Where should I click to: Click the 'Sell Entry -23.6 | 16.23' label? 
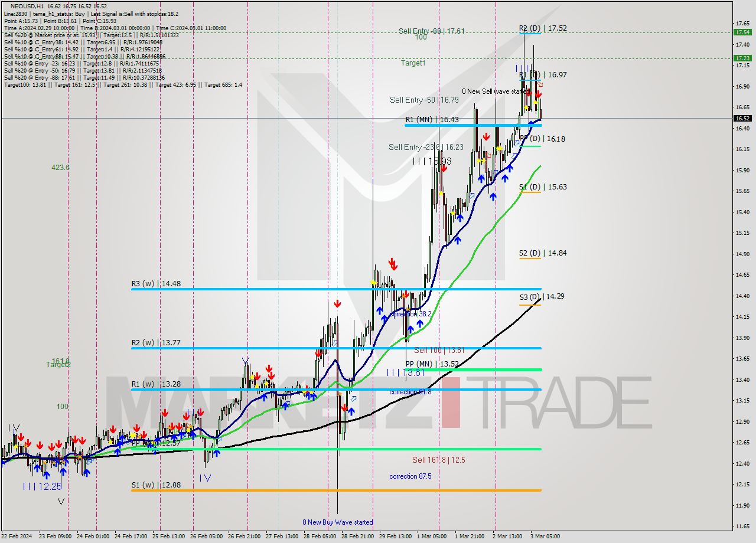(426, 147)
